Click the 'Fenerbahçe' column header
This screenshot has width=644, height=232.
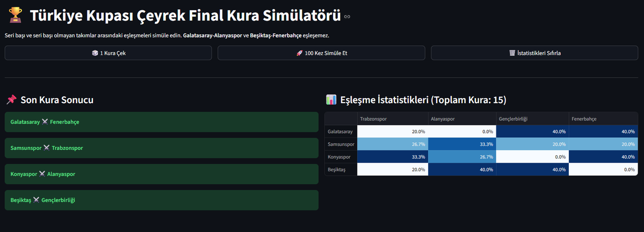603,119
